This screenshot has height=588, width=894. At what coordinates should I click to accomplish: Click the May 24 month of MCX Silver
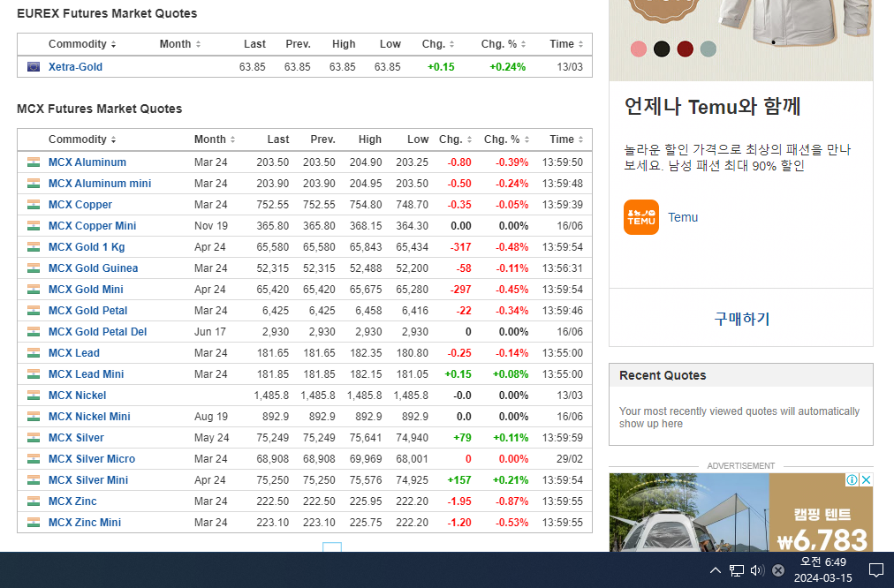211,438
